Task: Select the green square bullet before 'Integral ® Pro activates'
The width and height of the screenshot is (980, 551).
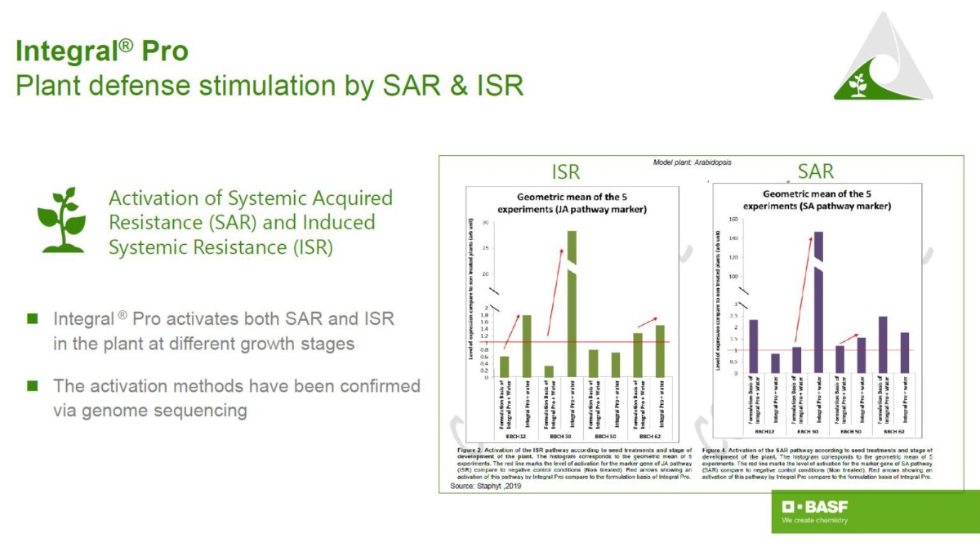Action: (x=33, y=318)
